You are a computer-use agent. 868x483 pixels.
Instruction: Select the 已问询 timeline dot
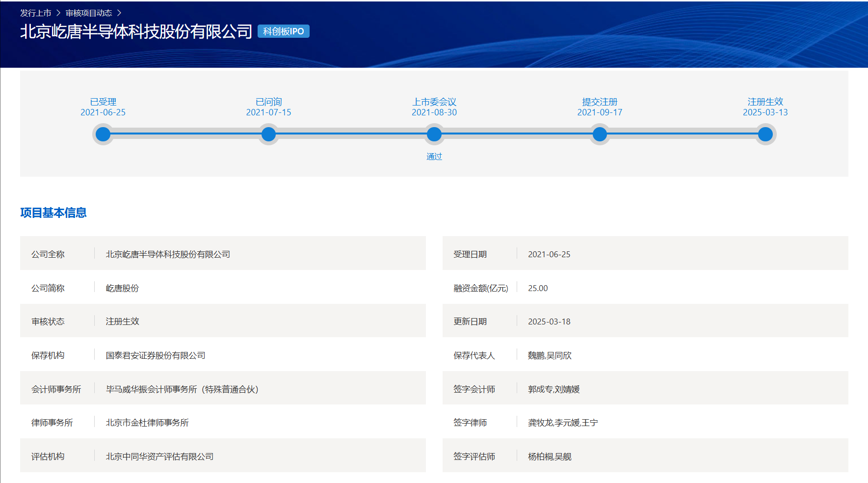tap(268, 134)
